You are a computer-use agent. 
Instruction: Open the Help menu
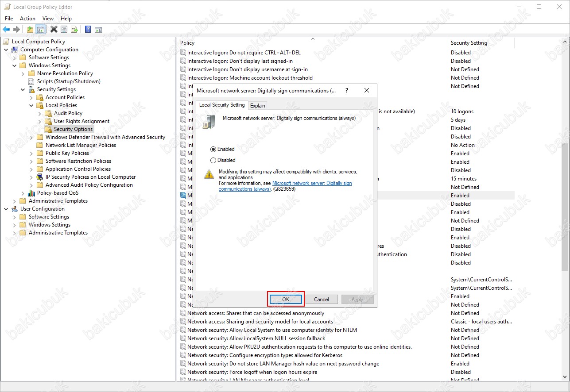[66, 19]
